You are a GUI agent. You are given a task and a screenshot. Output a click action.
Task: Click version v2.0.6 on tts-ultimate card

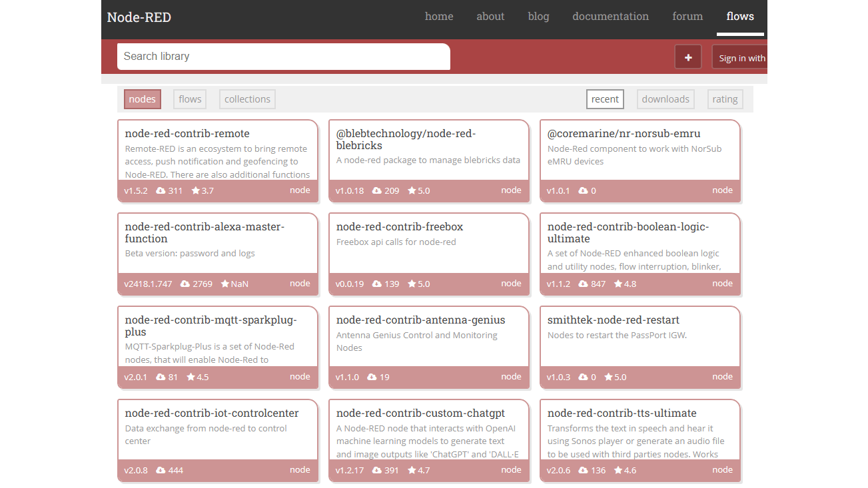(x=559, y=470)
